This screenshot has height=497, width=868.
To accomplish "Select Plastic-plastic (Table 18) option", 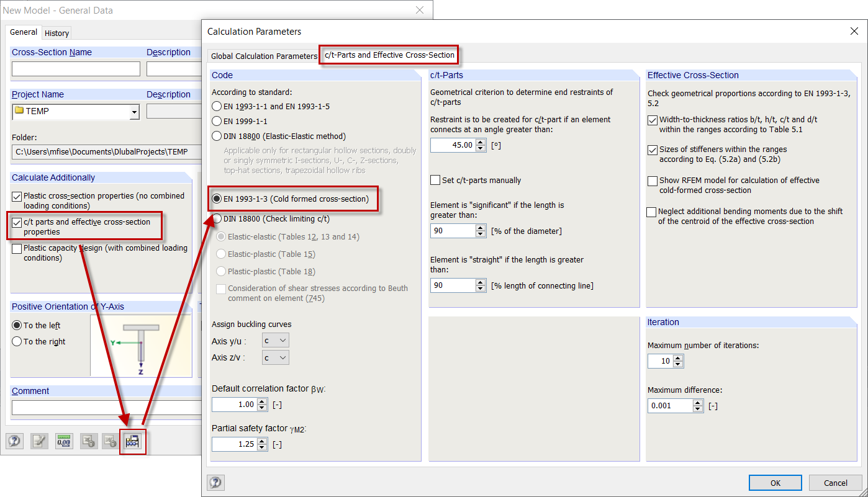I will pos(221,271).
